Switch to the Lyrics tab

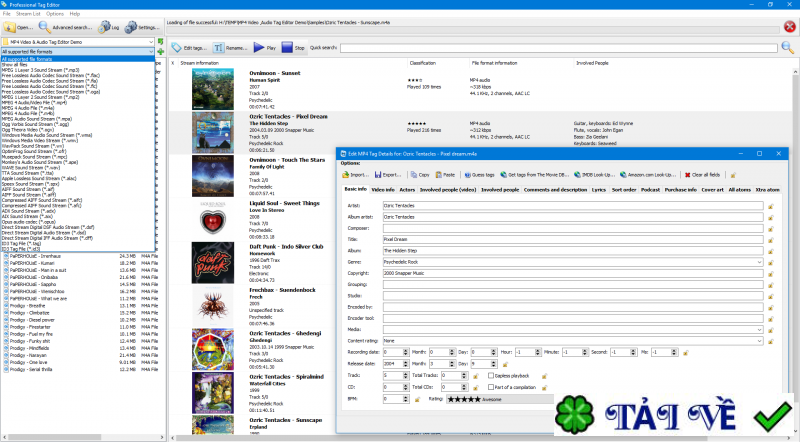598,188
